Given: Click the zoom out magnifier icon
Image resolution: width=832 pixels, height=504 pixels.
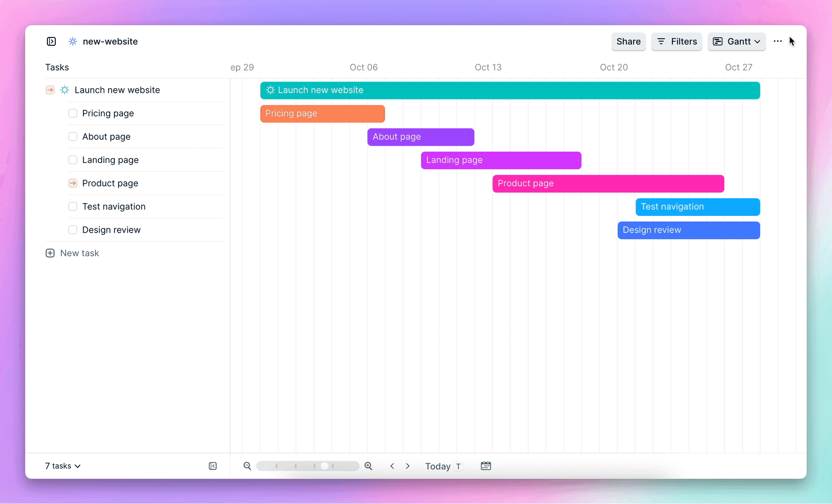Looking at the screenshot, I should 247,465.
